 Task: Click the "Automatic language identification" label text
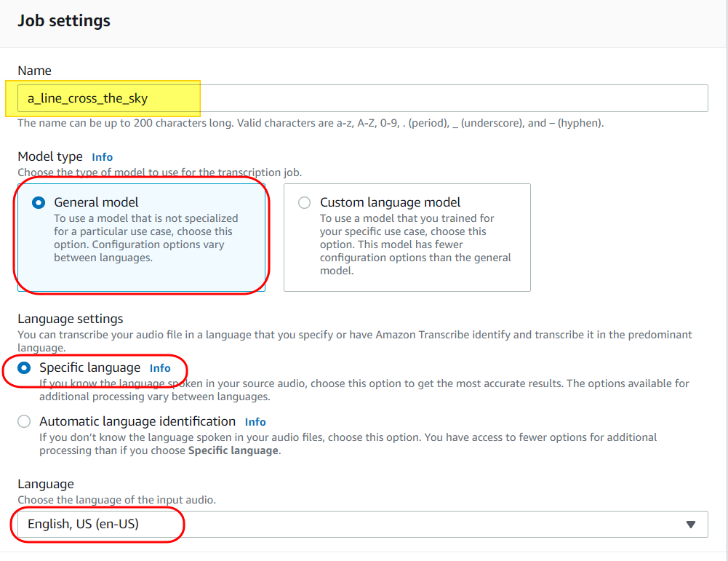pyautogui.click(x=137, y=421)
